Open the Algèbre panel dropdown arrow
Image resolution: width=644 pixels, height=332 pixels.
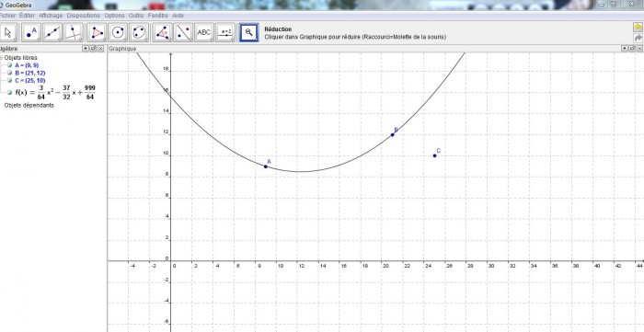point(86,49)
